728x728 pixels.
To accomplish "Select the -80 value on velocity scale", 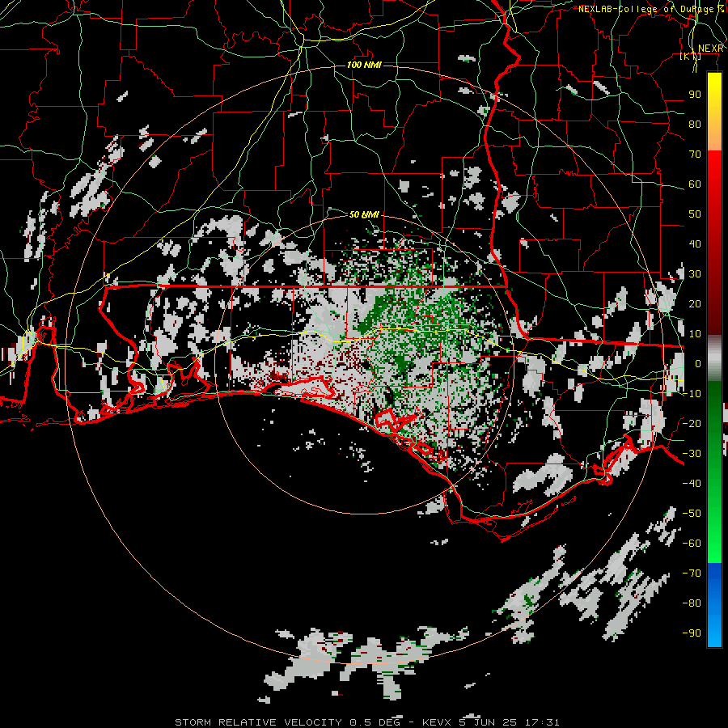I will (692, 603).
